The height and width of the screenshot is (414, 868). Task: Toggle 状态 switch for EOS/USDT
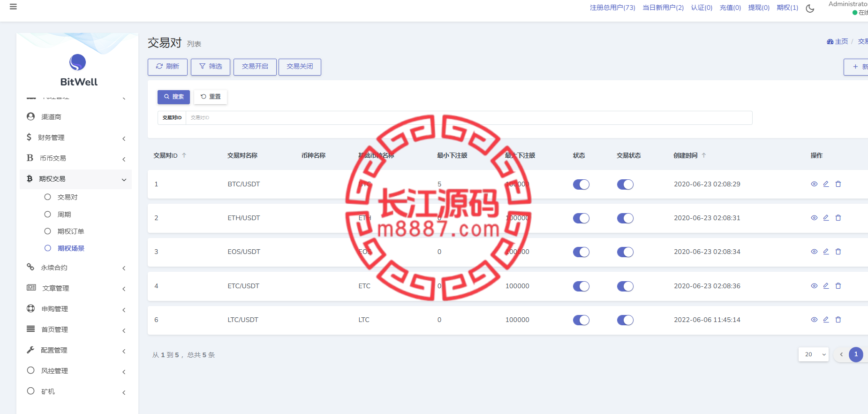click(581, 252)
